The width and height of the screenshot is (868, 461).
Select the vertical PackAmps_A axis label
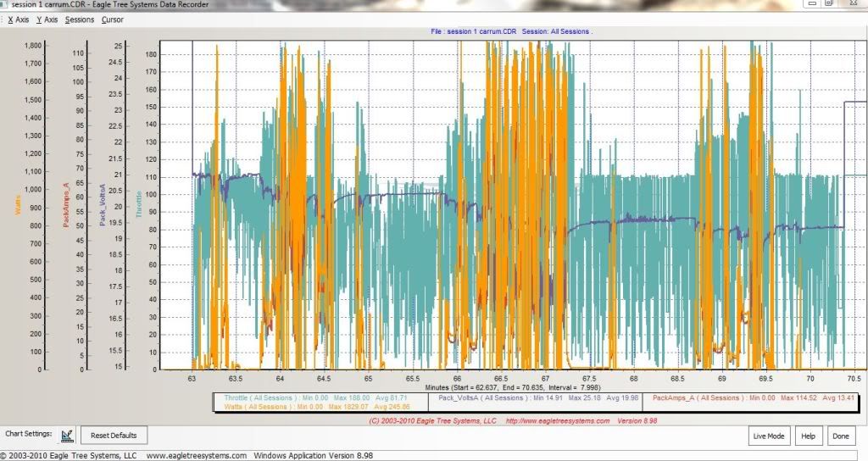[67, 206]
